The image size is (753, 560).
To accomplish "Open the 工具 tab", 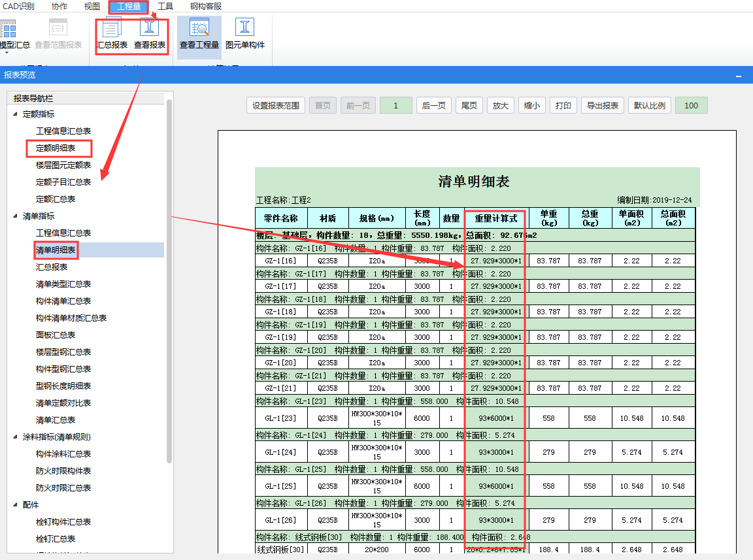I will coord(165,7).
